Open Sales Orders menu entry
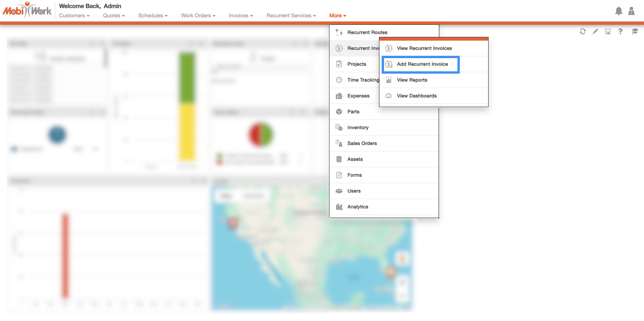 click(362, 143)
